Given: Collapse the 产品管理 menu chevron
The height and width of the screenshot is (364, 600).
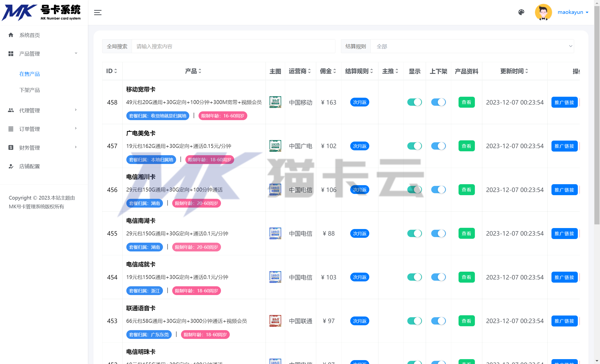Looking at the screenshot, I should click(x=76, y=53).
